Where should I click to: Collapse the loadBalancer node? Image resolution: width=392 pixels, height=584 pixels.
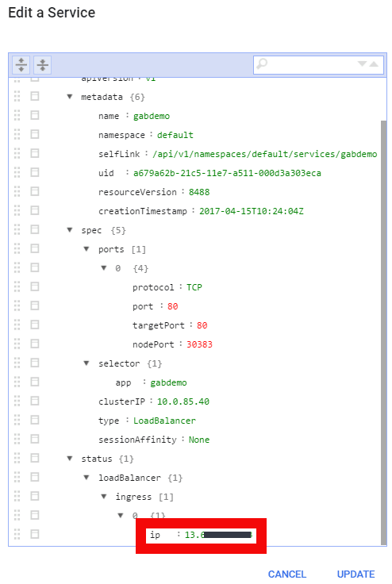click(x=86, y=477)
